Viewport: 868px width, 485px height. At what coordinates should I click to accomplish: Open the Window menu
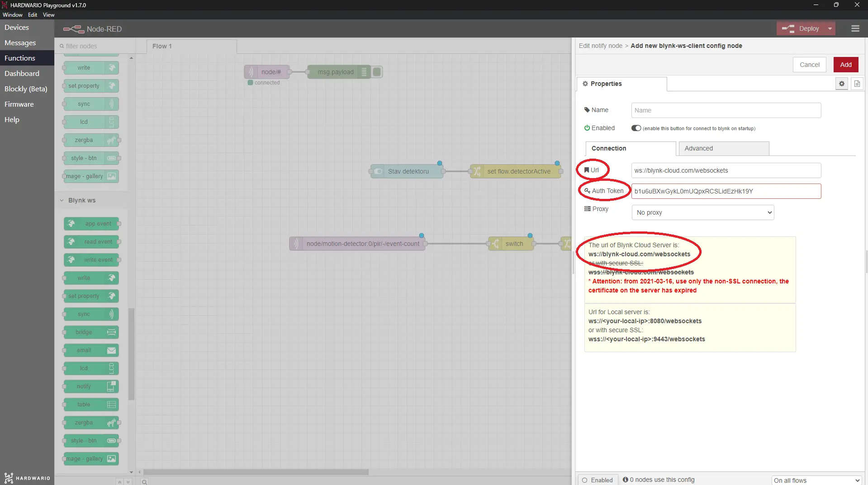coord(13,15)
